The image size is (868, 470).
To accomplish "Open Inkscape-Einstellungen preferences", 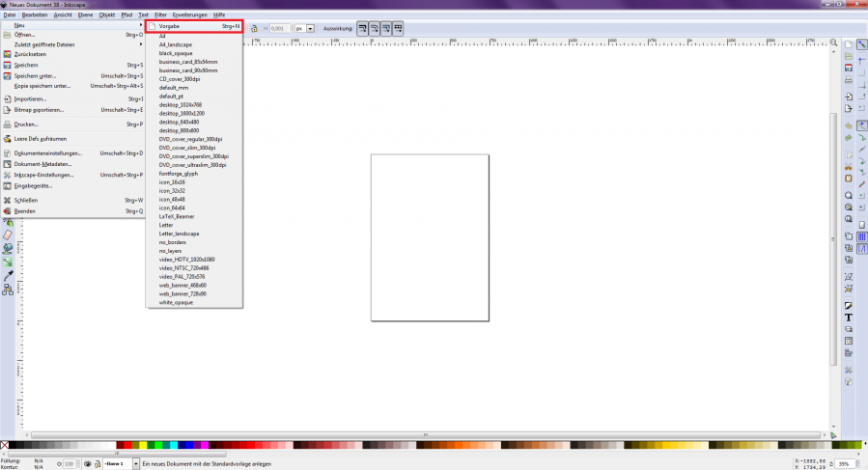I will tap(44, 175).
